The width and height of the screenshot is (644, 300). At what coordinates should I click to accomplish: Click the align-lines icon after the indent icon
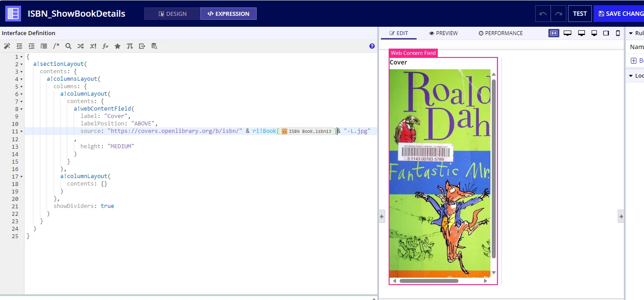point(44,46)
